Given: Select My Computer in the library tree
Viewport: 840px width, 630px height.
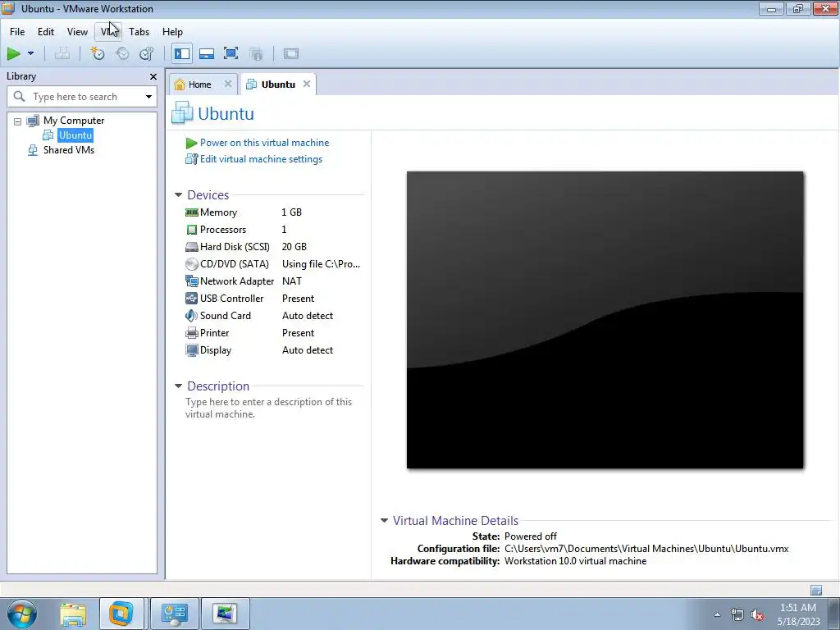Looking at the screenshot, I should (x=73, y=121).
